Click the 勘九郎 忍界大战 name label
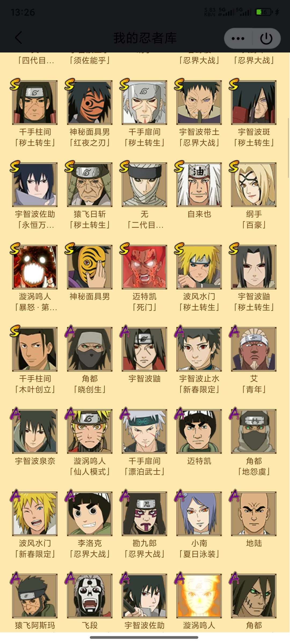 (x=144, y=549)
